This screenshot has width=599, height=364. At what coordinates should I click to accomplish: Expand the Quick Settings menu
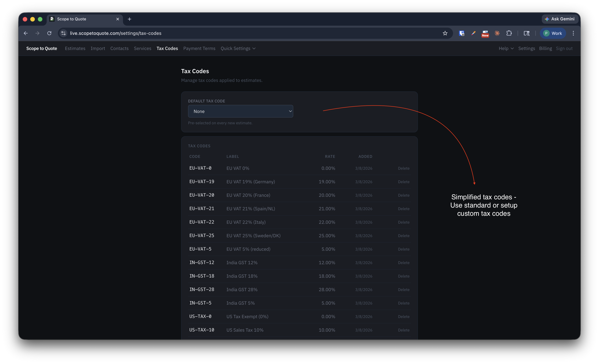(x=238, y=48)
